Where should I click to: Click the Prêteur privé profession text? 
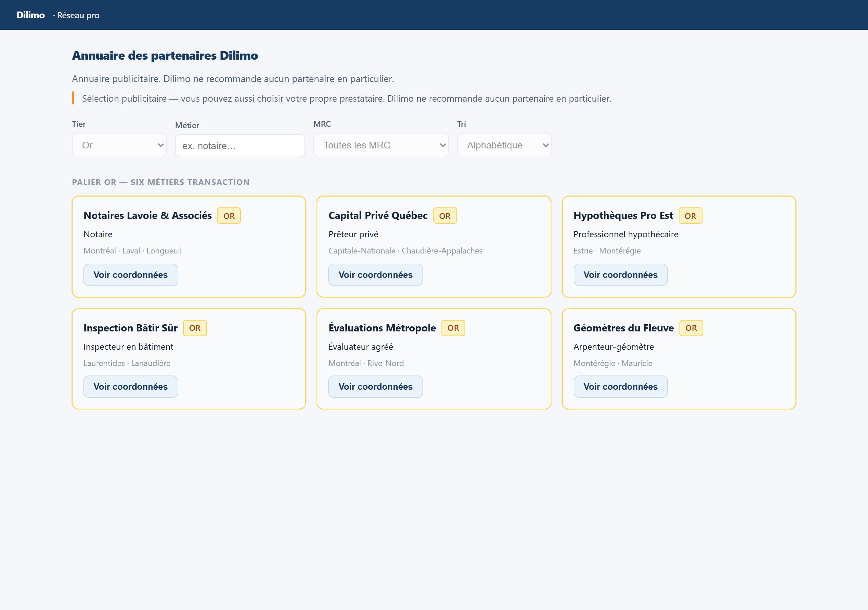353,234
